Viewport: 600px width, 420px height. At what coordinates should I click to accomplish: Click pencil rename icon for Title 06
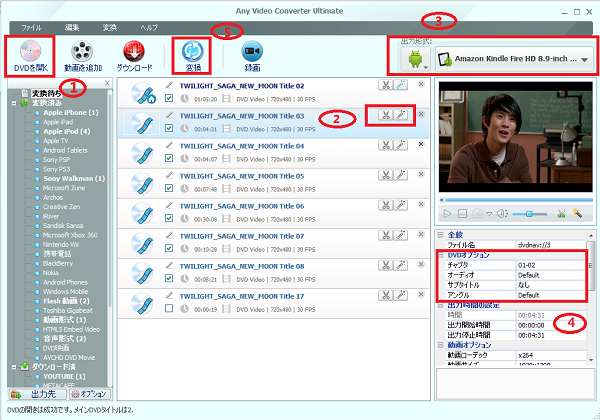169,205
